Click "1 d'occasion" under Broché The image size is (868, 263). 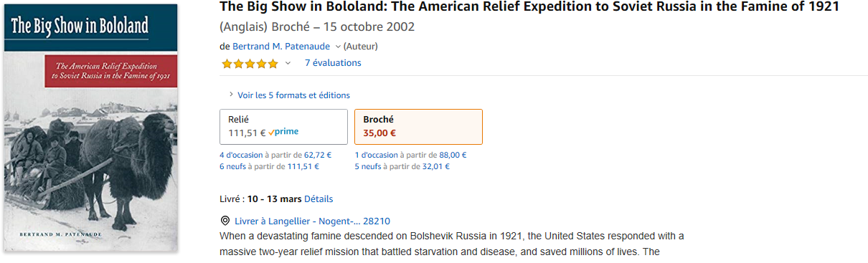[x=376, y=155]
